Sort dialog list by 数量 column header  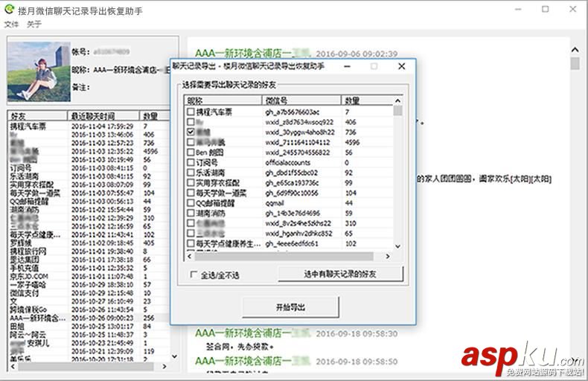(366, 100)
